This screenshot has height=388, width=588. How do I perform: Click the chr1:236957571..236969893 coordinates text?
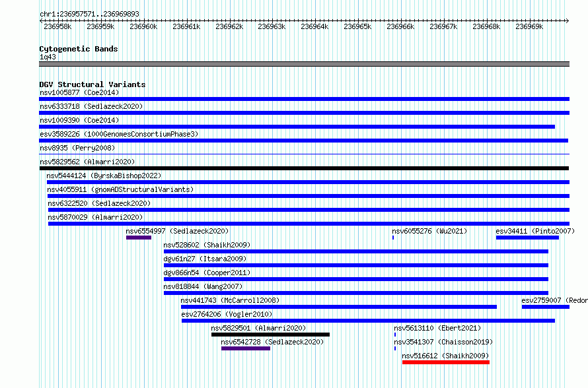click(x=89, y=14)
